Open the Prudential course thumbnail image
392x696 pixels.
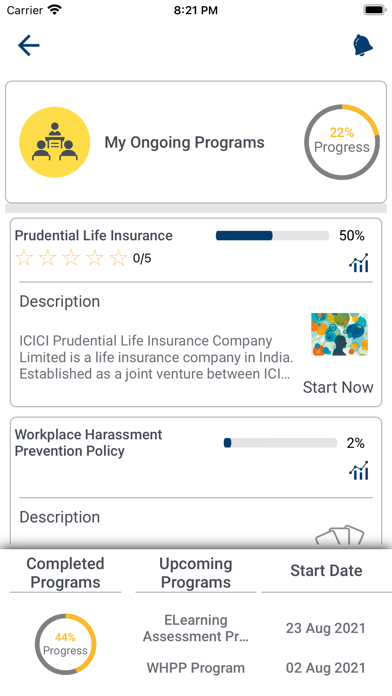340,335
